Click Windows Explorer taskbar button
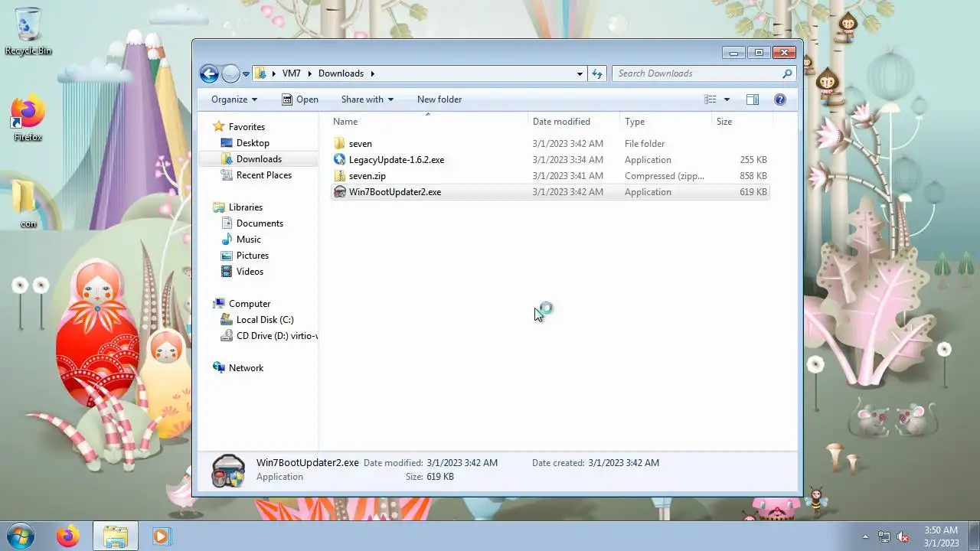The height and width of the screenshot is (551, 980). click(116, 536)
